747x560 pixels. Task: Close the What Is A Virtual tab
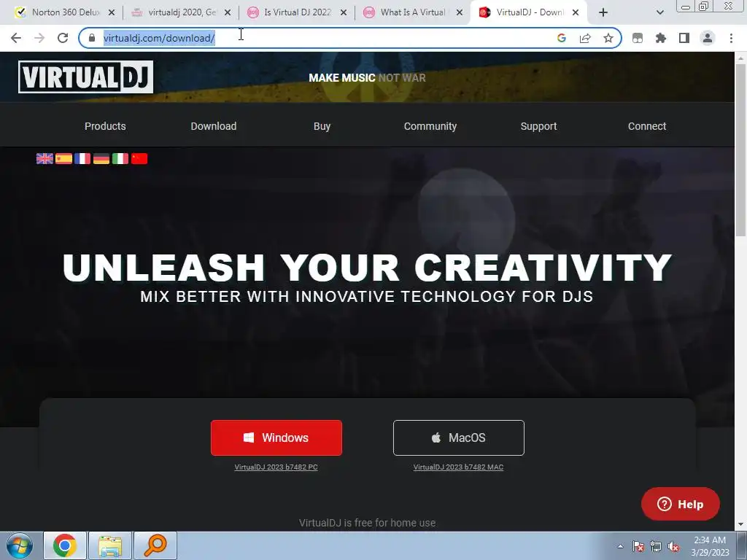click(x=460, y=13)
